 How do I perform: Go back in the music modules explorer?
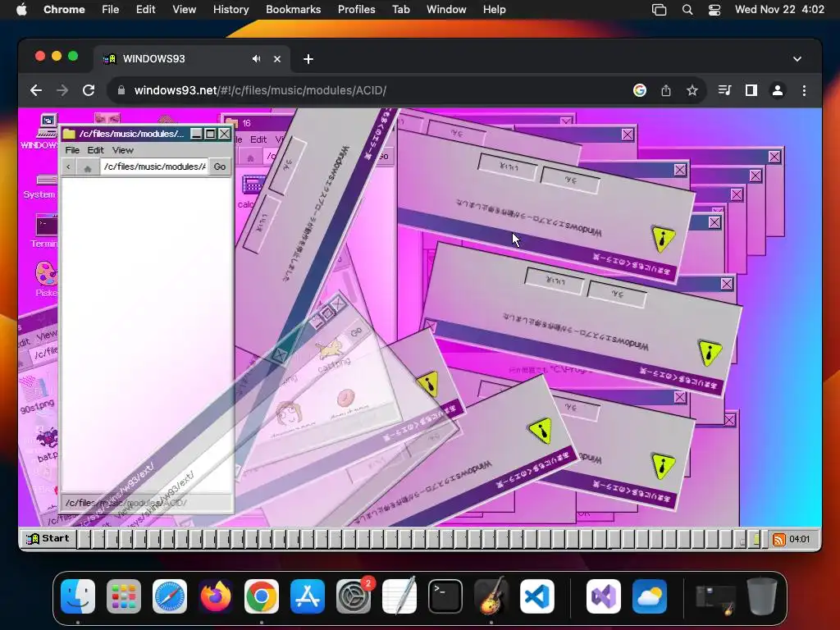(68, 167)
